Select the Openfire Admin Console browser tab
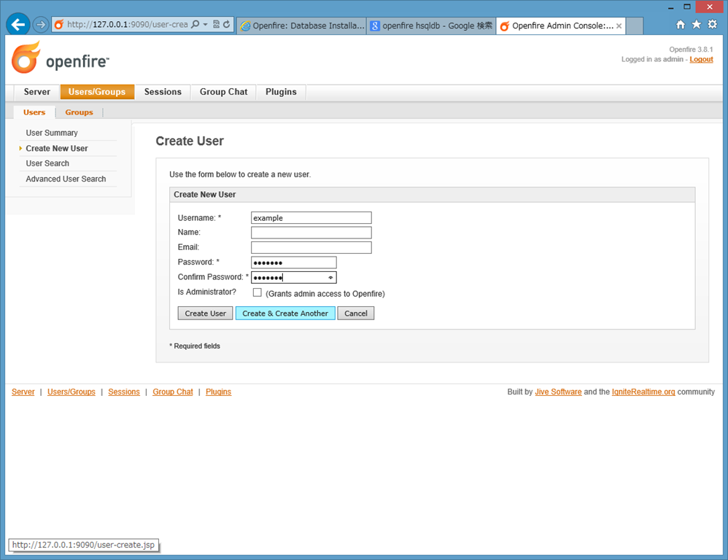Image resolution: width=728 pixels, height=560 pixels. (x=561, y=26)
